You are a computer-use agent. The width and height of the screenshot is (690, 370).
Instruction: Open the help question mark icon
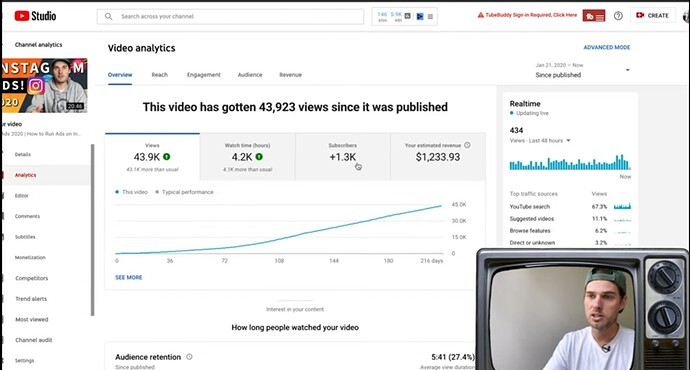tap(618, 16)
